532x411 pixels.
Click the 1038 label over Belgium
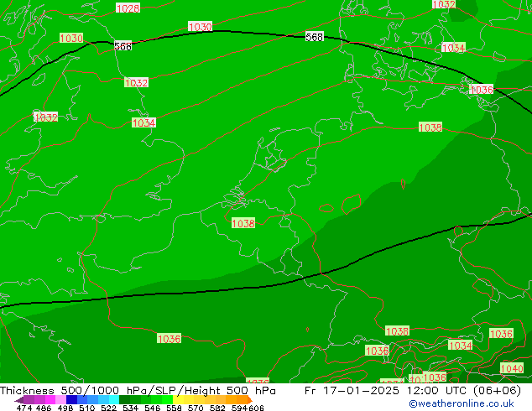[243, 223]
